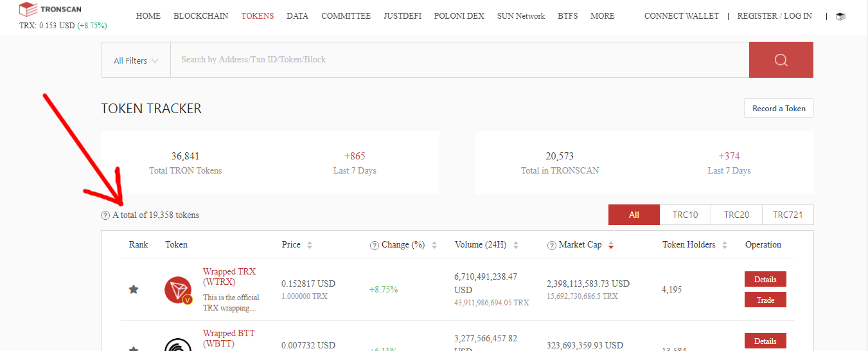This screenshot has height=351, width=868.
Task: Click the Rank column header
Action: pos(138,245)
